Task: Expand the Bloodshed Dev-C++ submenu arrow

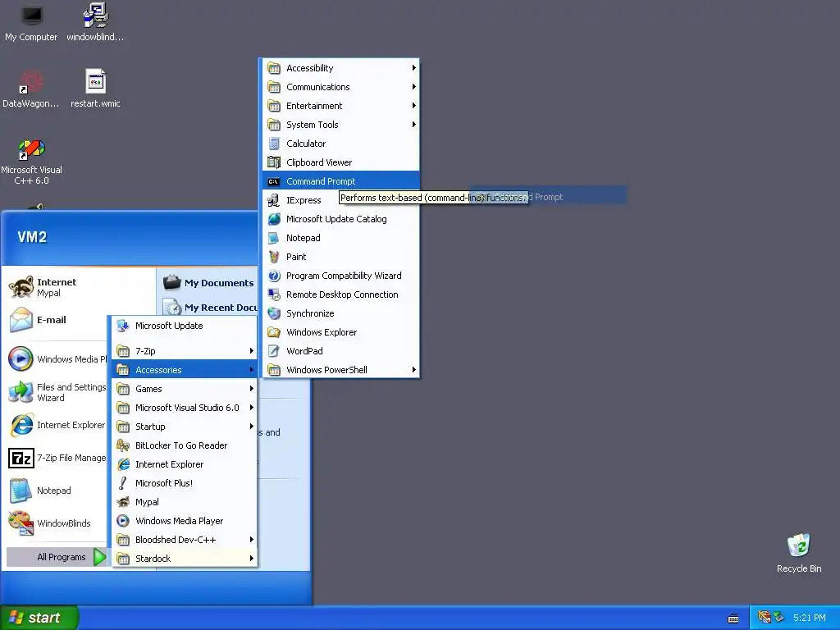Action: tap(251, 540)
